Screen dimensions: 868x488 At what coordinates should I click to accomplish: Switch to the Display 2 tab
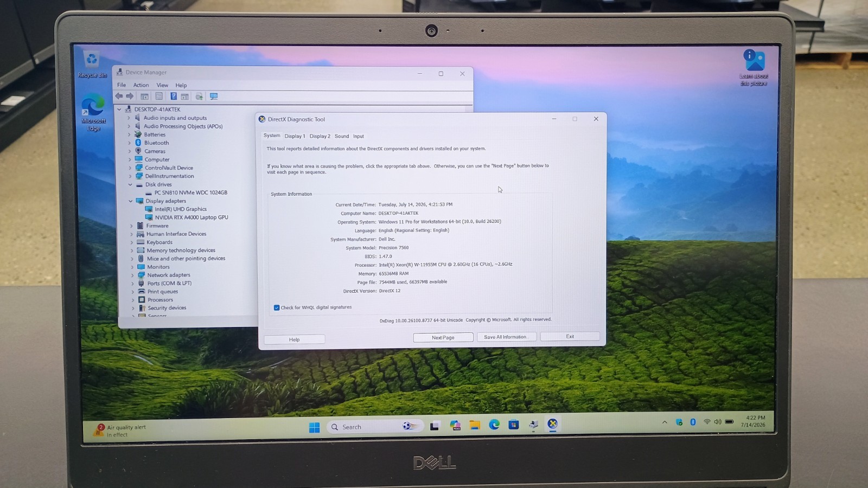(320, 136)
